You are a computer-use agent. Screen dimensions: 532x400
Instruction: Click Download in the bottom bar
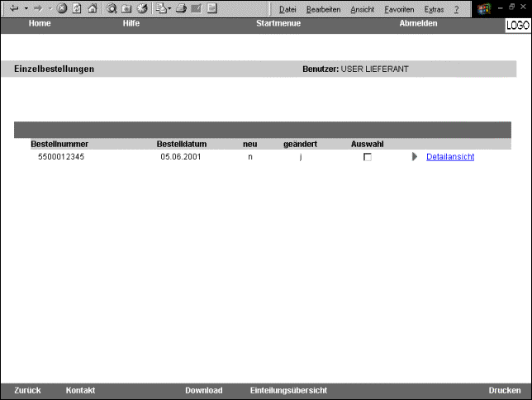(204, 390)
